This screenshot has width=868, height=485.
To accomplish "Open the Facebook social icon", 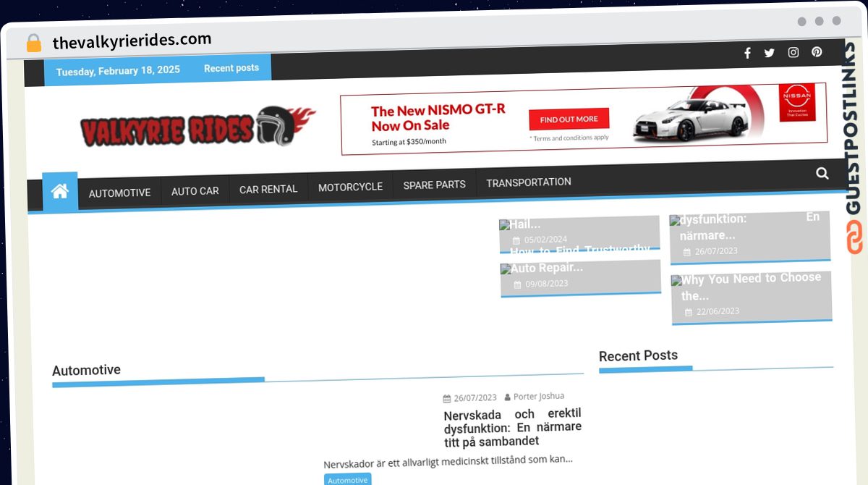I will pos(747,53).
